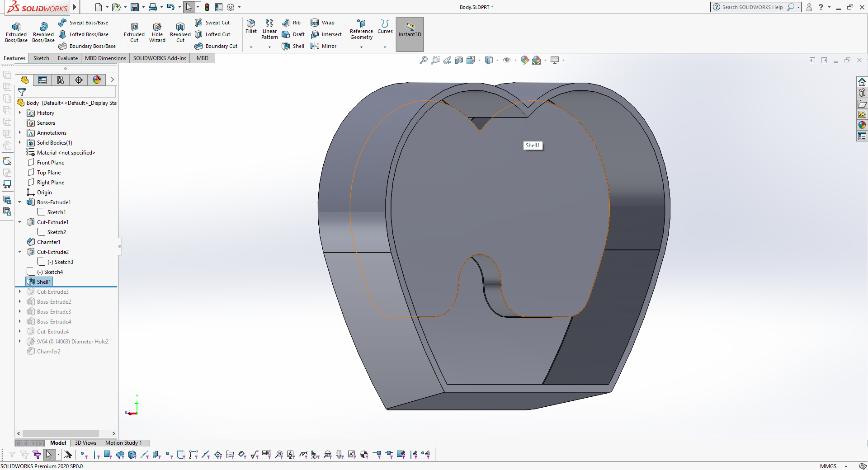
Task: Select the Fillet tool
Action: click(251, 26)
